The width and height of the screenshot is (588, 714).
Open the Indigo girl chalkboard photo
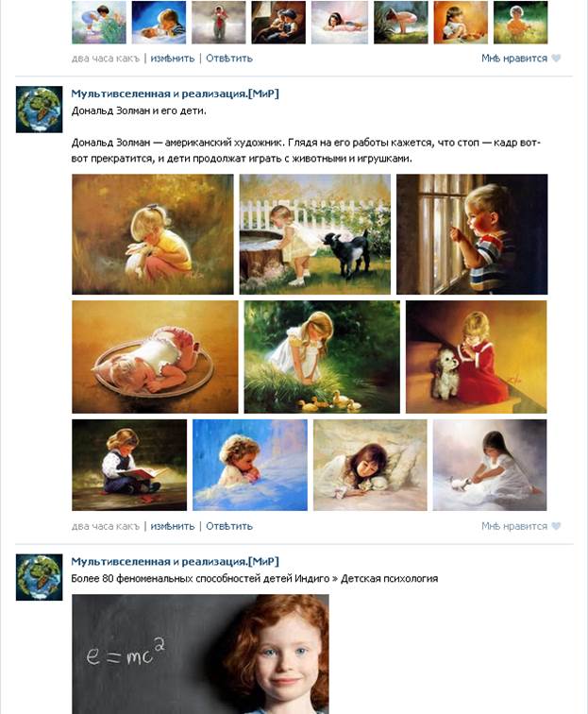[x=200, y=654]
